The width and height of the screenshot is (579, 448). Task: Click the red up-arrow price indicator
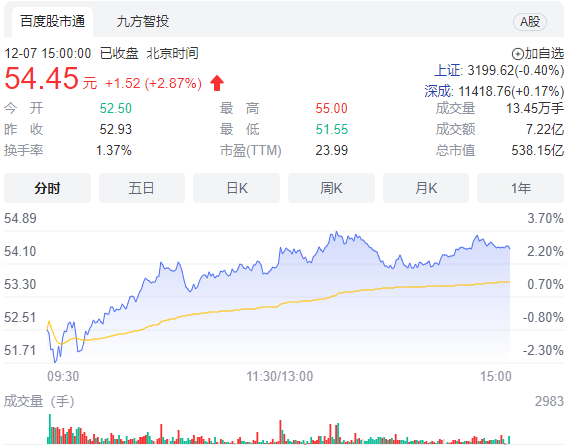click(217, 83)
